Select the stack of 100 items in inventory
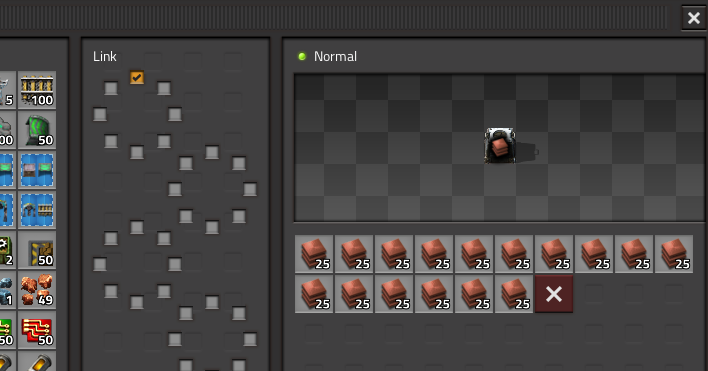Viewport: 708px width, 371px height. [37, 90]
